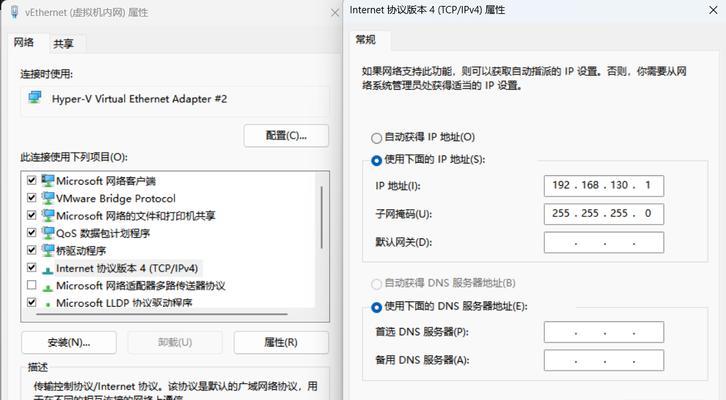Image resolution: width=726 pixels, height=400 pixels.
Task: Close the vEthernet properties window
Action: (335, 13)
